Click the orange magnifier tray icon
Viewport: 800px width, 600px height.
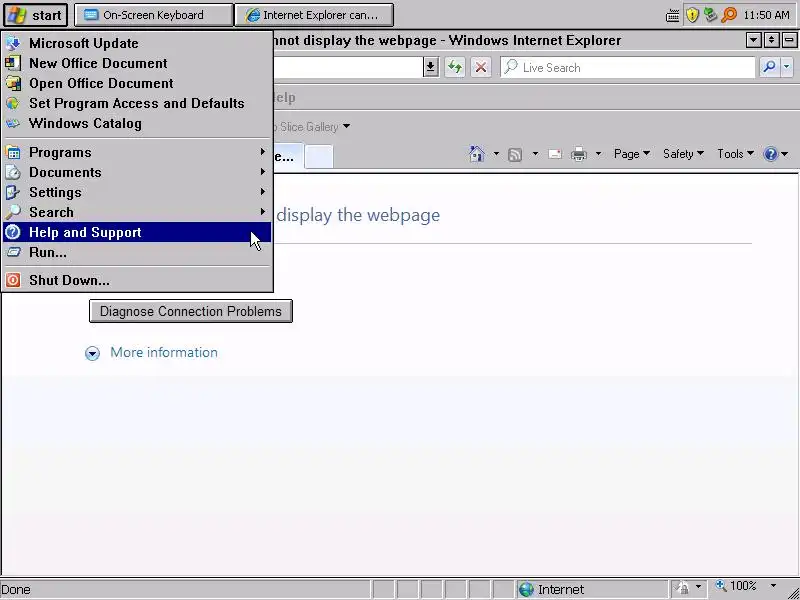click(729, 15)
